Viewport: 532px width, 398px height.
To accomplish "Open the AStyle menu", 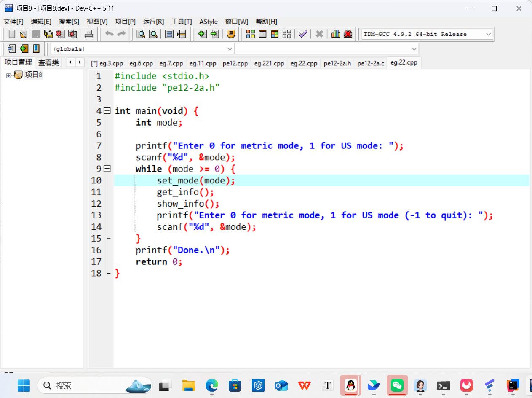I will pyautogui.click(x=209, y=22).
